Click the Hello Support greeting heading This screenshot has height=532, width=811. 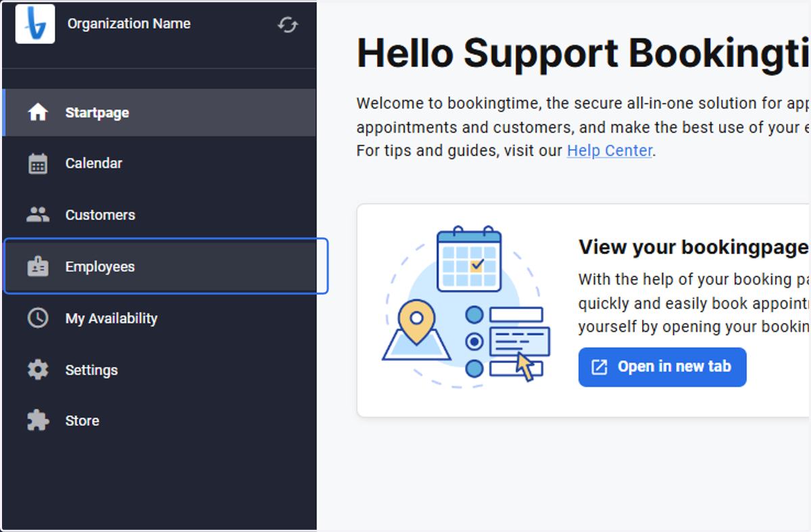[583, 53]
